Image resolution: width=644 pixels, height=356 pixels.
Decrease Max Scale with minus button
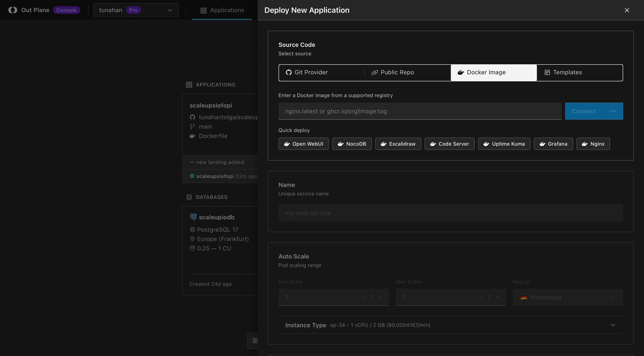pos(480,297)
